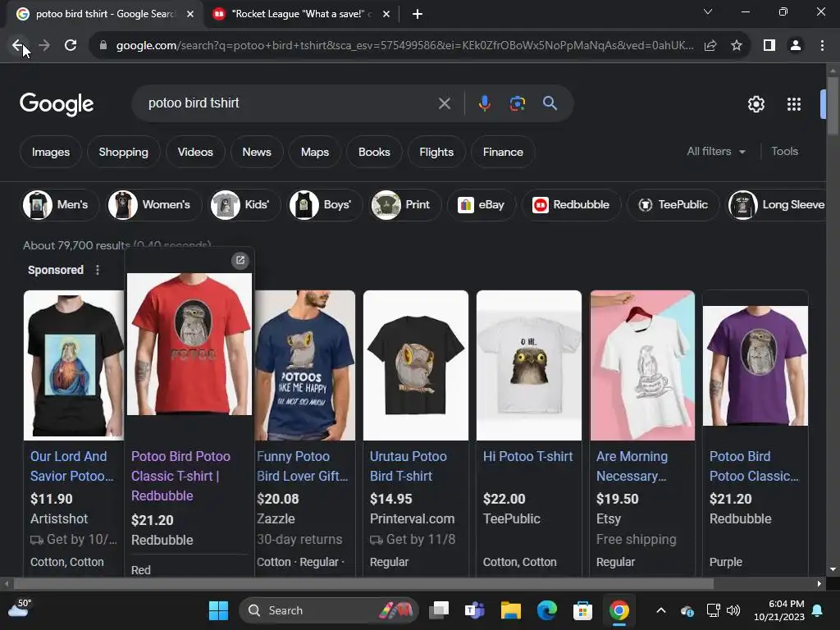Click the horizontal page scrollbar
Screen dimensions: 840x630
pos(363,583)
